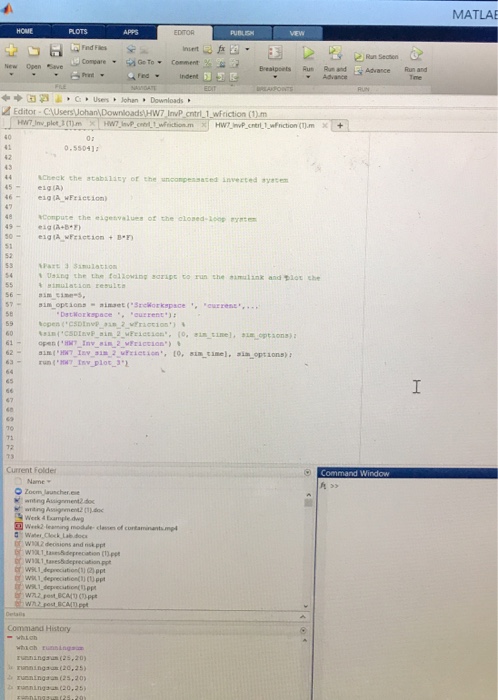Click Run and Time
The width and height of the screenshot is (498, 700).
coord(415,63)
